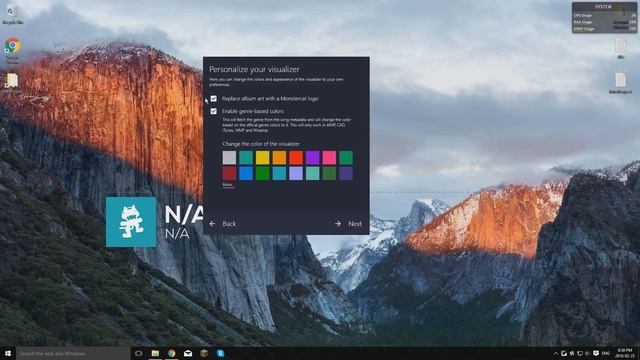Image resolution: width=640 pixels, height=360 pixels.
Task: Choose the indigo color swatch
Action: [346, 173]
